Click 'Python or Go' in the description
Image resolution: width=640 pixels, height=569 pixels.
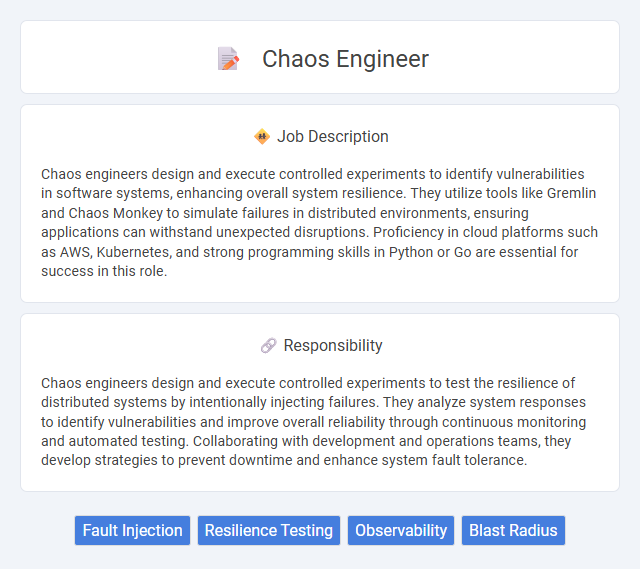[x=430, y=252]
